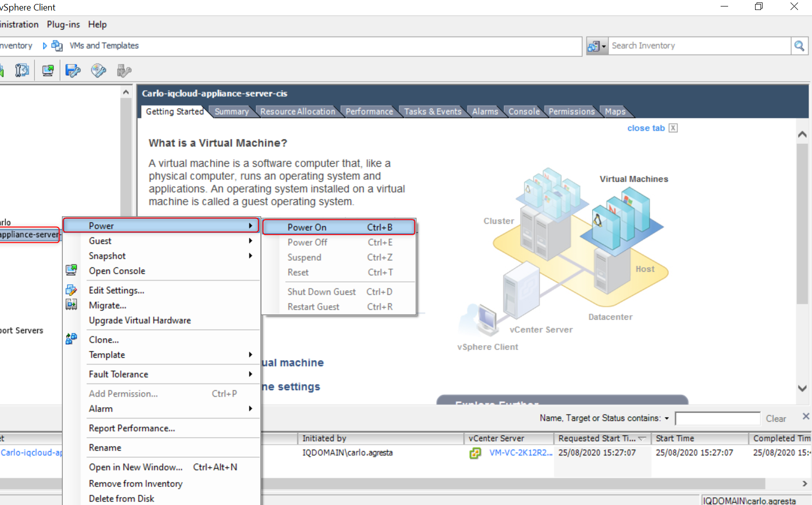Click the Migrate menu icon
The image size is (812, 505).
[71, 304]
